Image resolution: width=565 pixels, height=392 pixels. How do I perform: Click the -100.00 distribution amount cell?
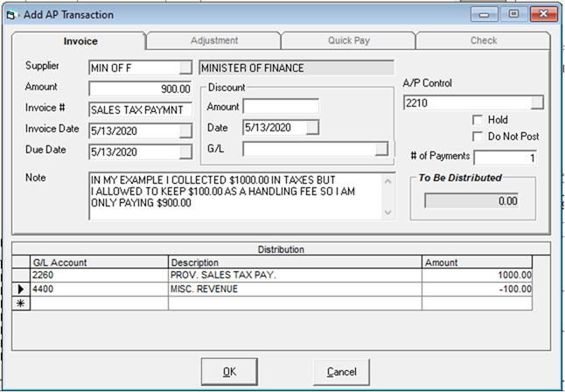477,290
